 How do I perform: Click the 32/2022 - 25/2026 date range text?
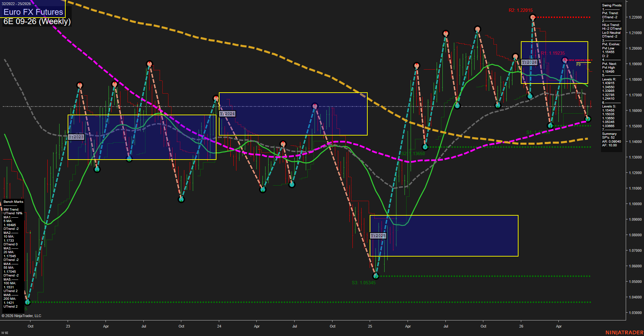[x=16, y=4]
